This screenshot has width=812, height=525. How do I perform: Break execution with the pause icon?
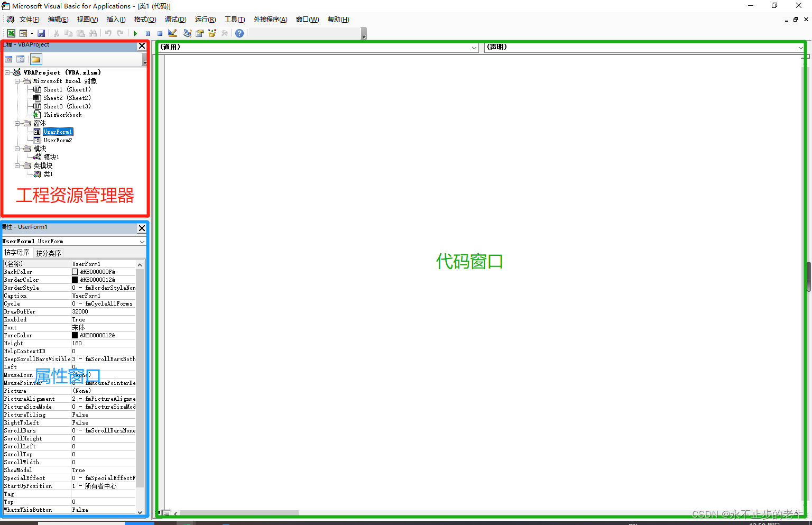coord(147,33)
